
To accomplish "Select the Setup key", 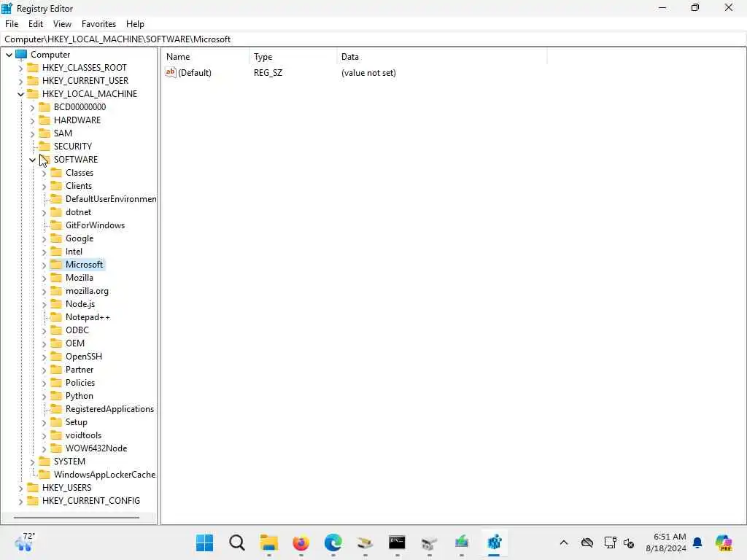I will pyautogui.click(x=76, y=422).
